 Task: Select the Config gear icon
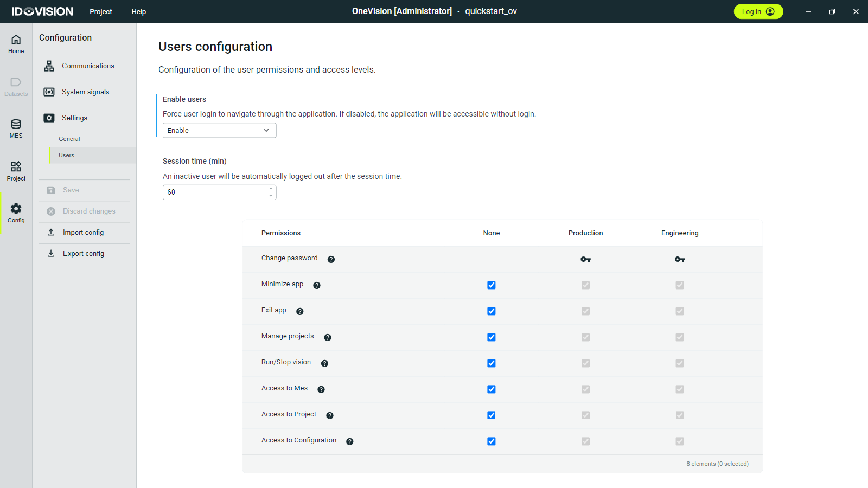16,213
